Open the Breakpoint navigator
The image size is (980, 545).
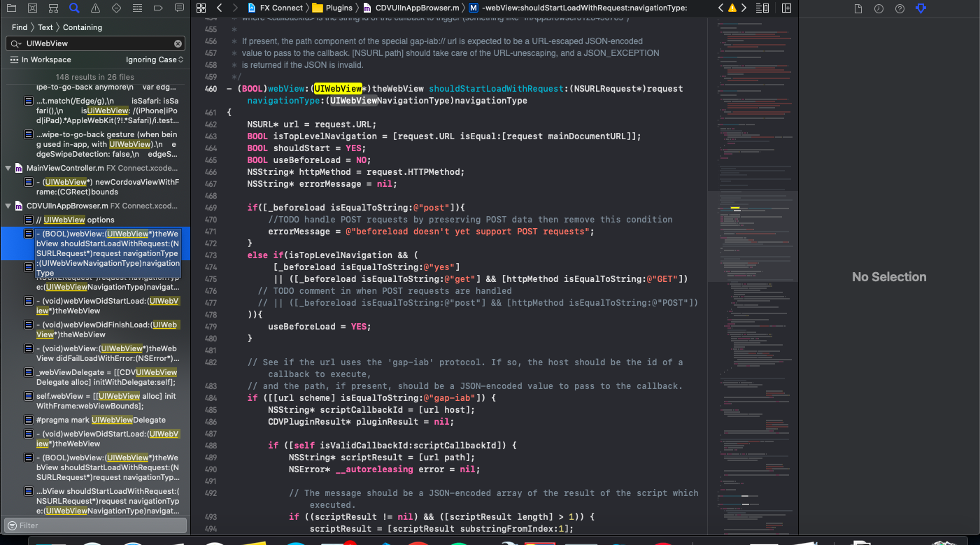click(x=158, y=8)
